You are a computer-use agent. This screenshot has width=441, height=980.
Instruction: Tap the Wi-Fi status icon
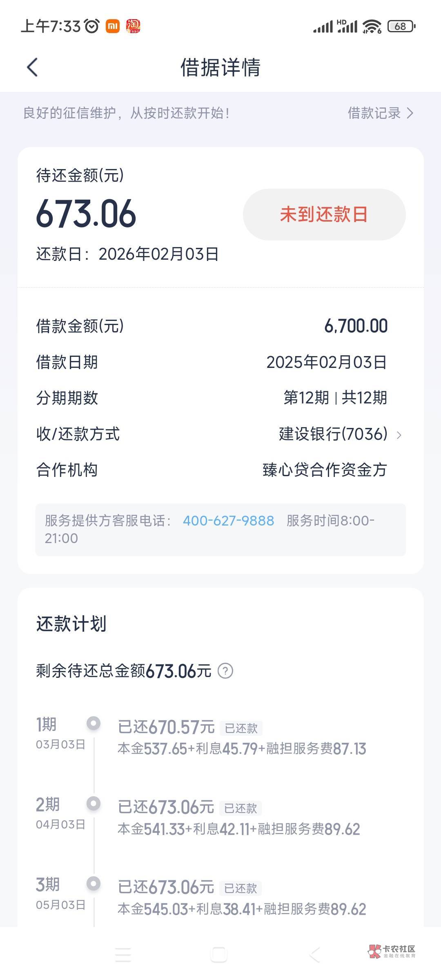point(372,27)
